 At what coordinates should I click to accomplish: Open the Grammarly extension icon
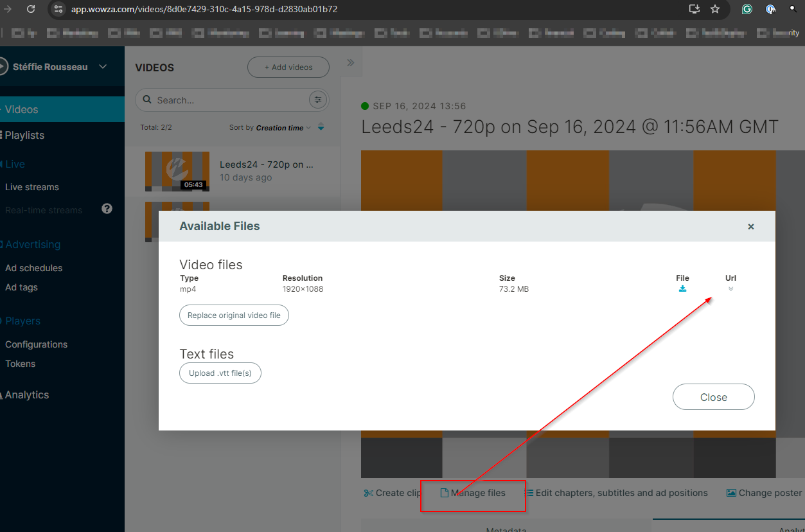click(x=747, y=10)
